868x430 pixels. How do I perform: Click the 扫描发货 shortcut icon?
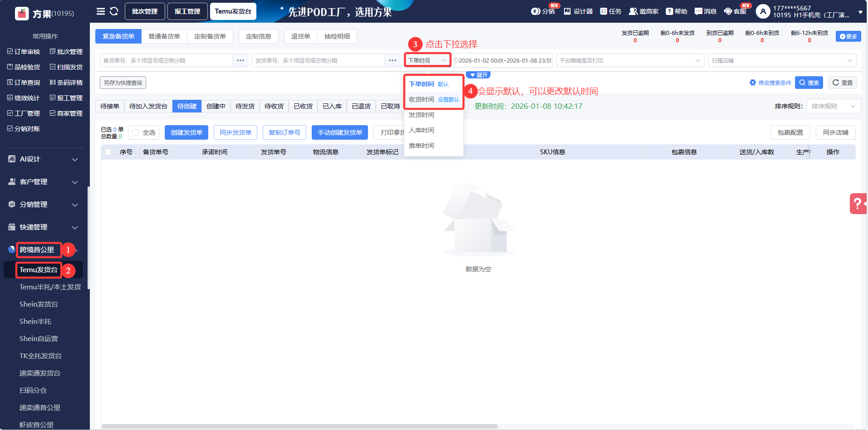[x=53, y=67]
